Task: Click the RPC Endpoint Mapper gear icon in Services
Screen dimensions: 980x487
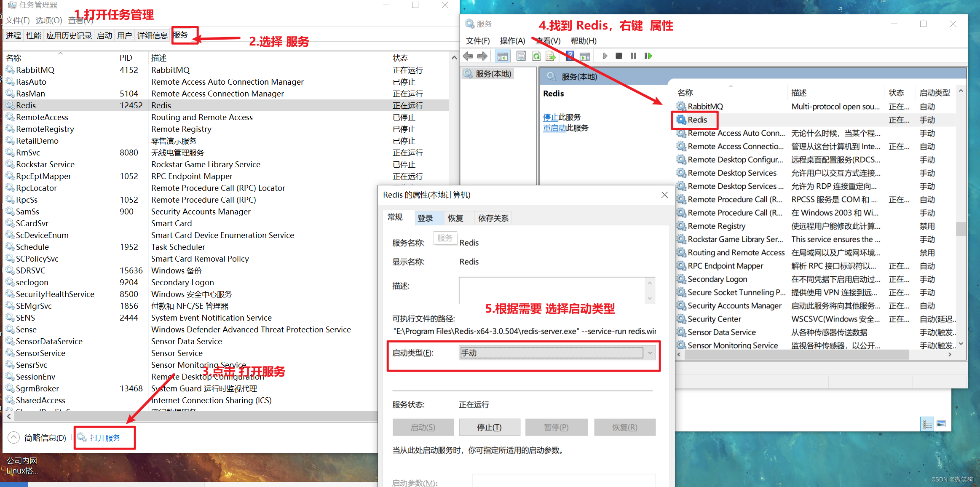Action: tap(681, 266)
